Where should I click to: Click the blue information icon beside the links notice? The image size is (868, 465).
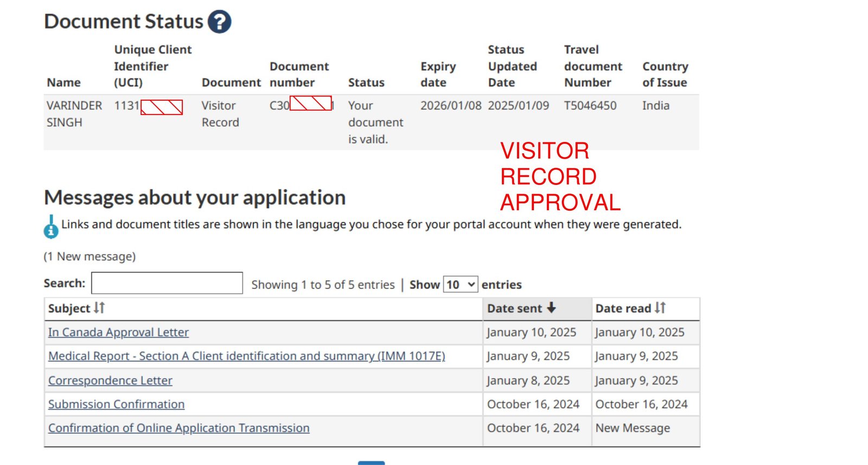[51, 230]
